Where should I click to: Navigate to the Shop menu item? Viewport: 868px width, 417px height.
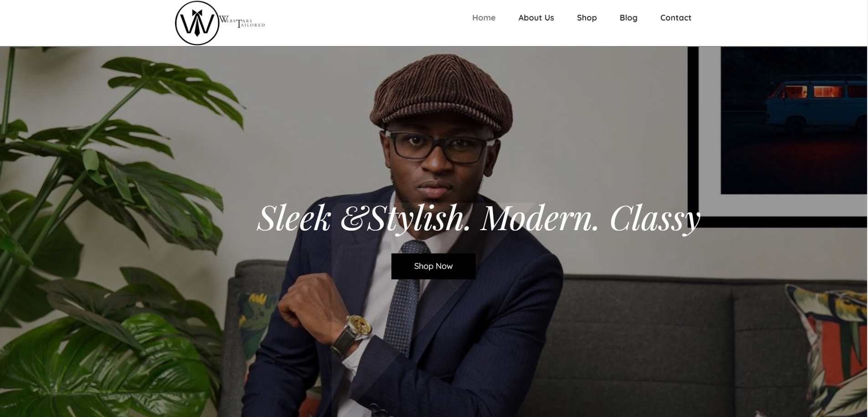pyautogui.click(x=586, y=18)
